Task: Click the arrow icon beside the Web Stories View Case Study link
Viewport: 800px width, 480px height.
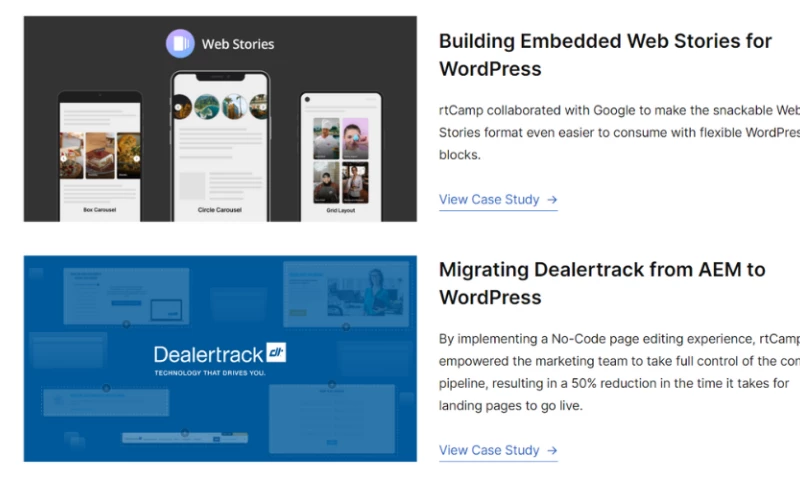Action: coord(553,200)
